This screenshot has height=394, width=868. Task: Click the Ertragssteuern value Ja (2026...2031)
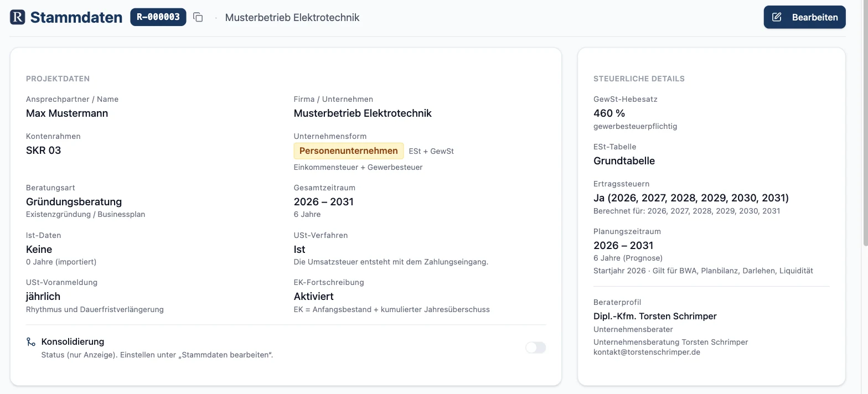[691, 198]
